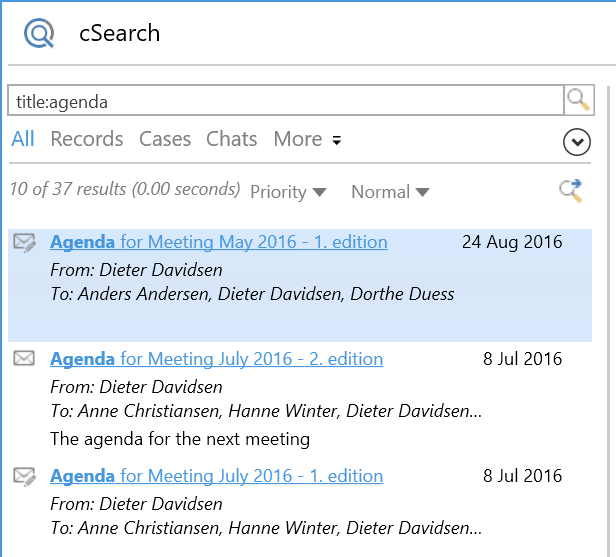616x557 pixels.
Task: Open the Records tab
Action: [87, 139]
